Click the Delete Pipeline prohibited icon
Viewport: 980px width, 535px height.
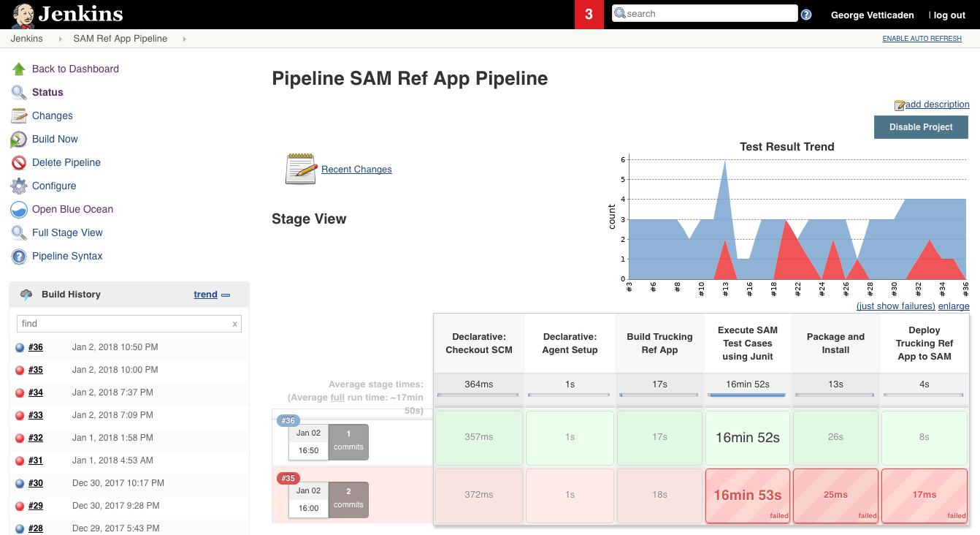click(19, 162)
